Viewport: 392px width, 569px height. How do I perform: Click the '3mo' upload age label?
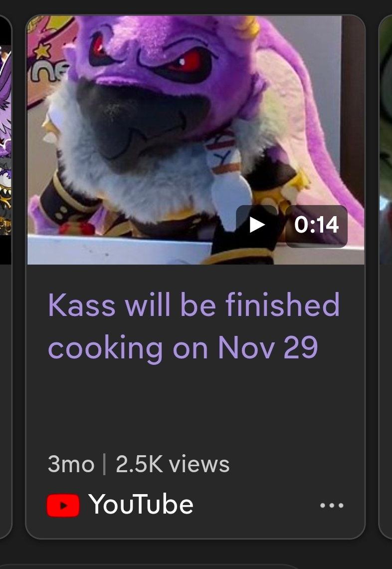[x=71, y=464]
